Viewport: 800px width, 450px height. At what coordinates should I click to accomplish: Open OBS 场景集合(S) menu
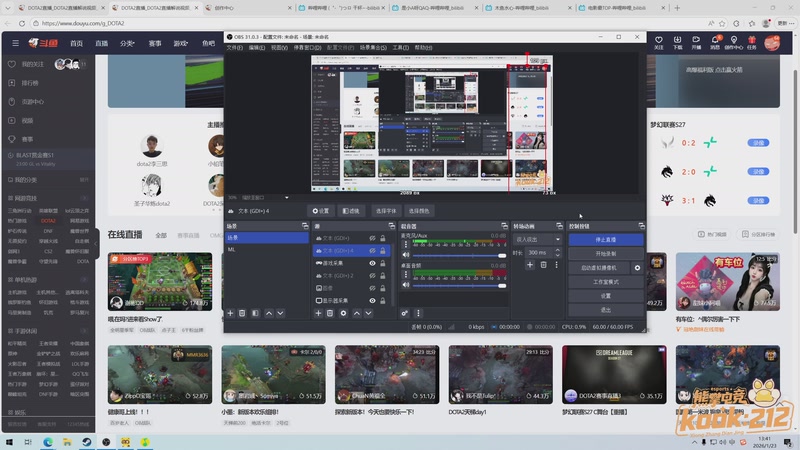[373, 47]
